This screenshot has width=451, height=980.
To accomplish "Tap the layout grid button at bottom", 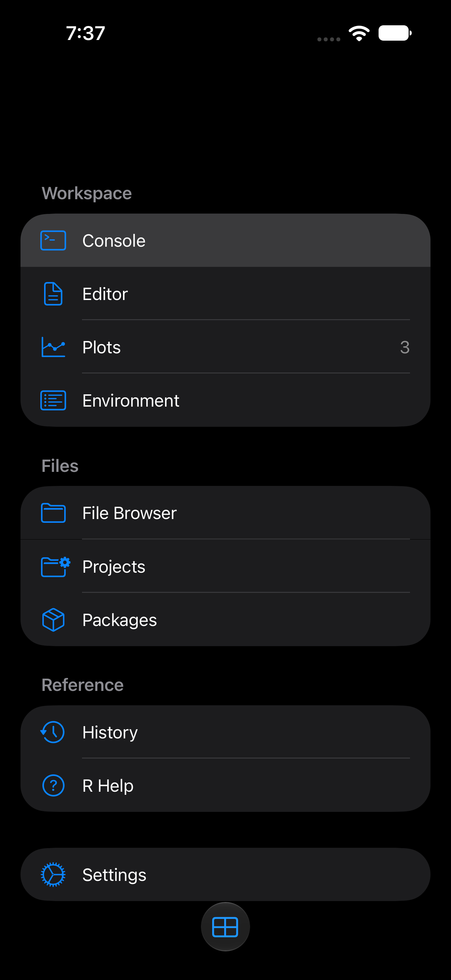I will [225, 927].
